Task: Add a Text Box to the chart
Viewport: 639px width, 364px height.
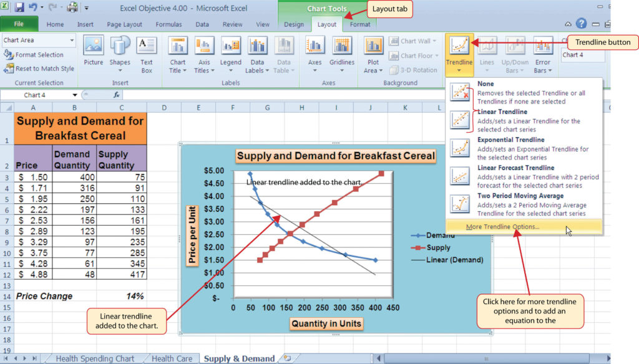Action: coord(146,53)
